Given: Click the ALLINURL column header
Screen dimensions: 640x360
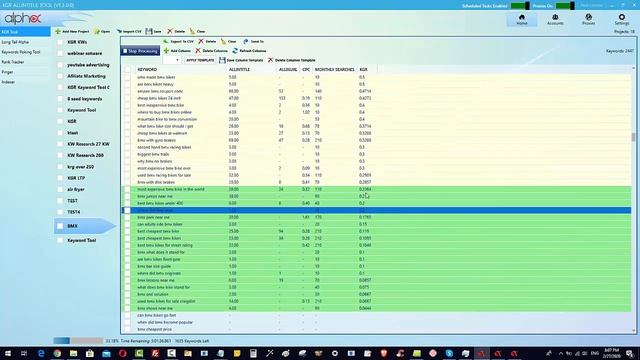Looking at the screenshot, I should [288, 70].
